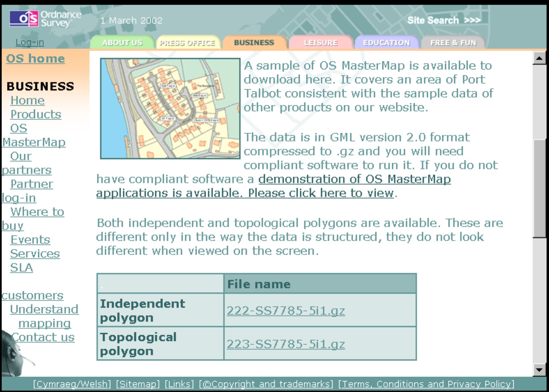Click the Contact us sidebar link

point(43,337)
